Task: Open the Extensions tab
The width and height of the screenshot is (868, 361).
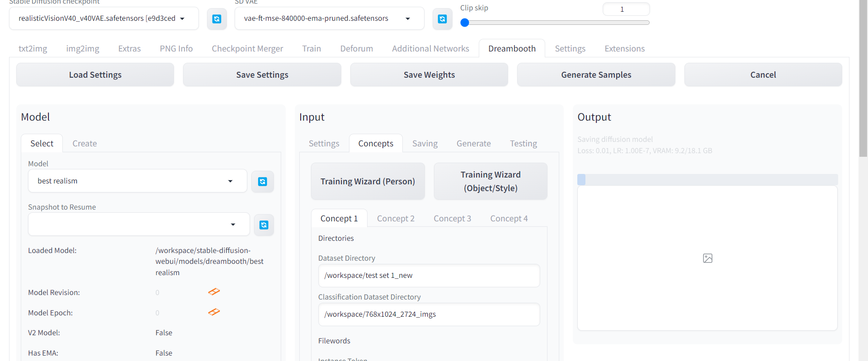Action: click(x=624, y=48)
